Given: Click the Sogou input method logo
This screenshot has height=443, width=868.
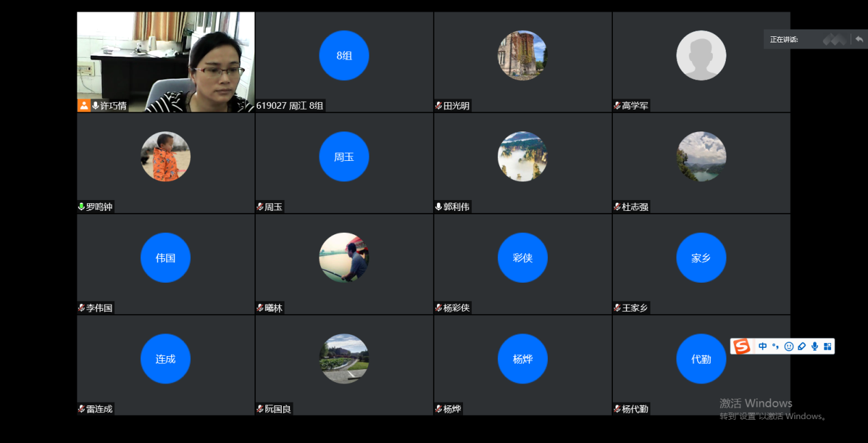Looking at the screenshot, I should 741,346.
